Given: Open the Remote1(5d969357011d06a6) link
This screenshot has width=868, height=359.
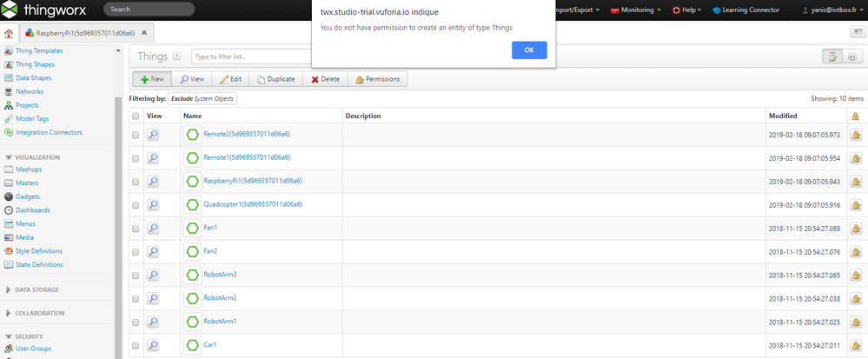Looking at the screenshot, I should (247, 157).
